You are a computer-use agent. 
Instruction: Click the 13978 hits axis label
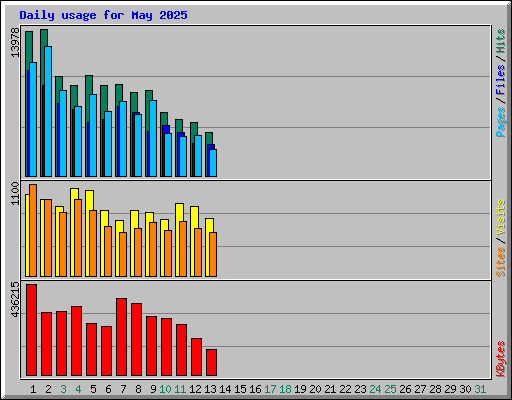(x=15, y=43)
